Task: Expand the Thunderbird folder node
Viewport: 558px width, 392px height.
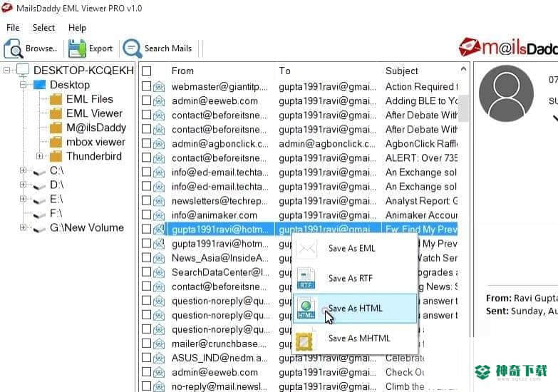Action: click(x=39, y=156)
